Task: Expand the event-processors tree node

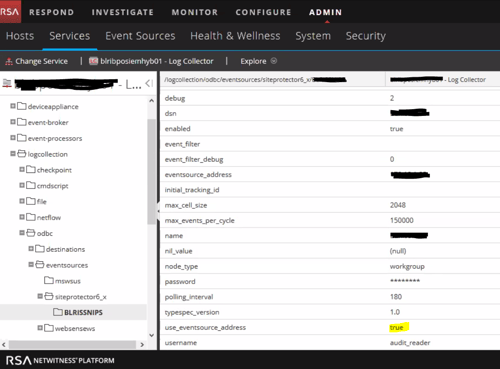Action: click(x=13, y=138)
